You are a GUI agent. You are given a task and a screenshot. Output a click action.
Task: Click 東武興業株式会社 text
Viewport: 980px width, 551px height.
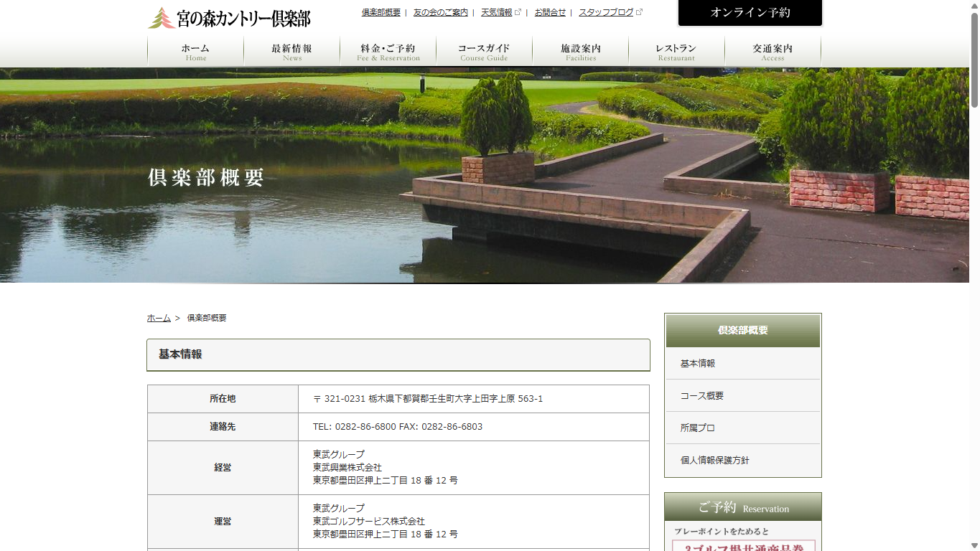tap(347, 468)
